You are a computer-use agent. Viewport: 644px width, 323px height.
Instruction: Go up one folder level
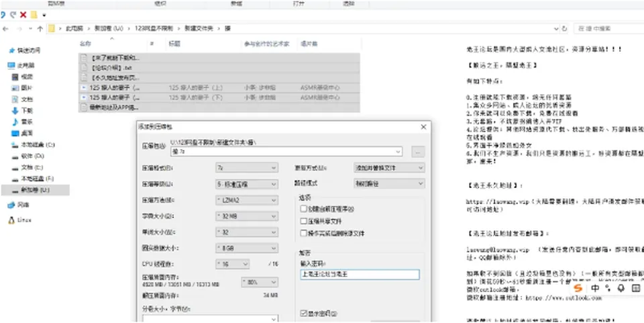[40, 29]
